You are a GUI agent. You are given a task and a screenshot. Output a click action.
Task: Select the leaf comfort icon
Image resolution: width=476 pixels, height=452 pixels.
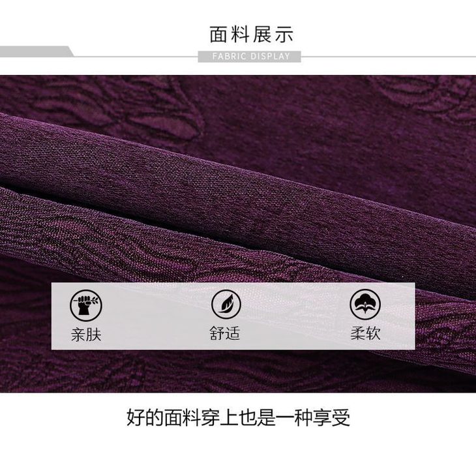pyautogui.click(x=226, y=304)
